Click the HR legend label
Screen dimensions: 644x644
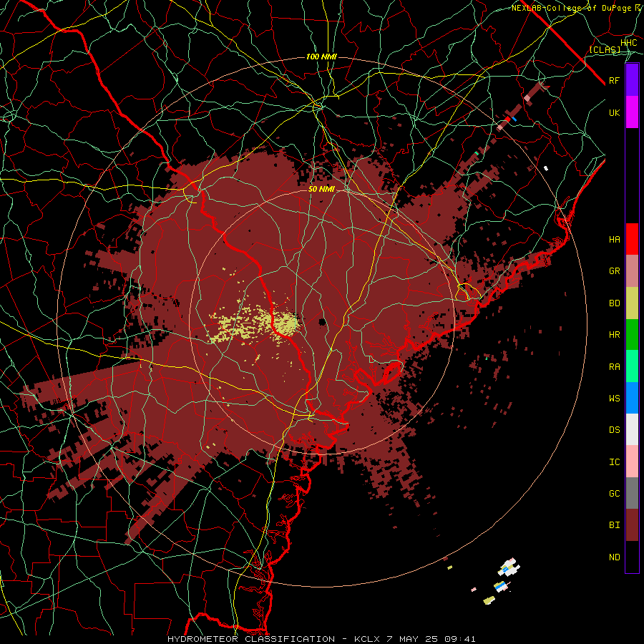coord(614,335)
